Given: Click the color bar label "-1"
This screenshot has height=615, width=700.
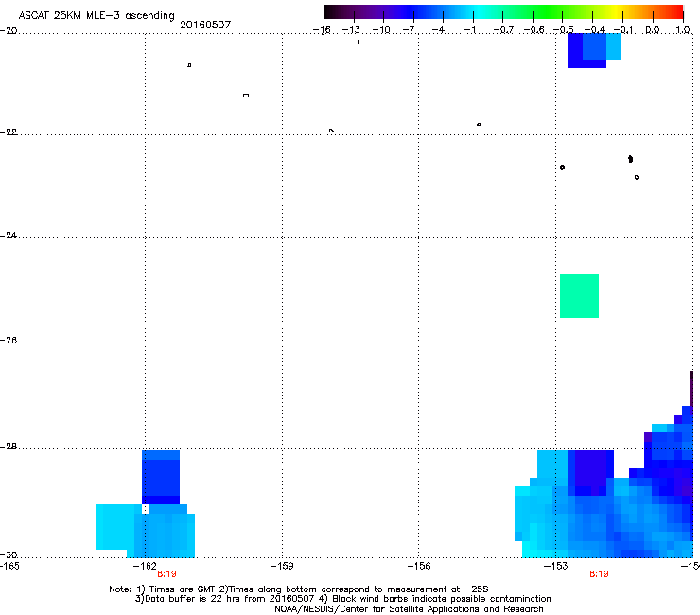Looking at the screenshot, I should click(469, 30).
